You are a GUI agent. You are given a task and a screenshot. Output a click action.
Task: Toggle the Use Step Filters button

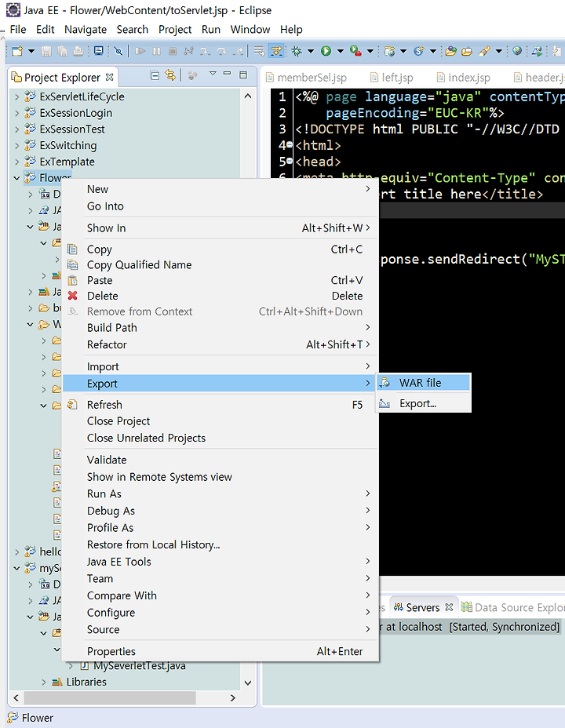[276, 51]
